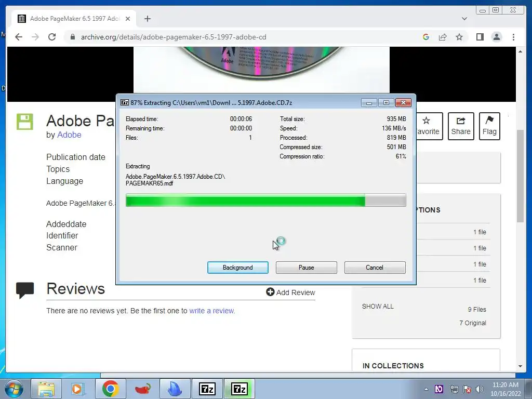Click the page scroll up arrow
The image size is (532, 399).
click(x=521, y=51)
